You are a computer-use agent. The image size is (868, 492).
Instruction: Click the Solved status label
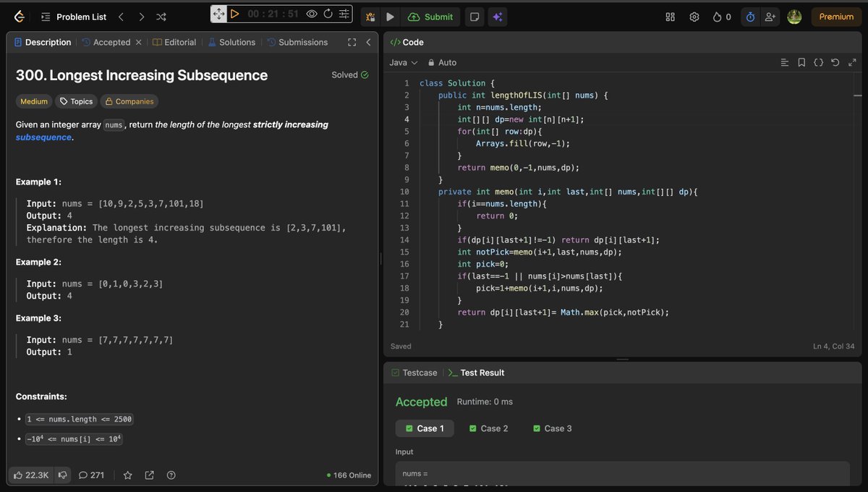point(350,75)
